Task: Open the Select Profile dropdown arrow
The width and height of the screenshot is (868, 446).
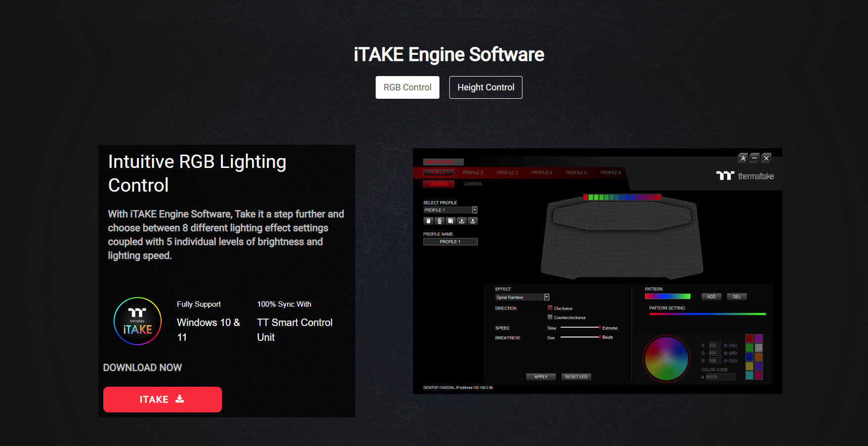Action: click(x=475, y=210)
